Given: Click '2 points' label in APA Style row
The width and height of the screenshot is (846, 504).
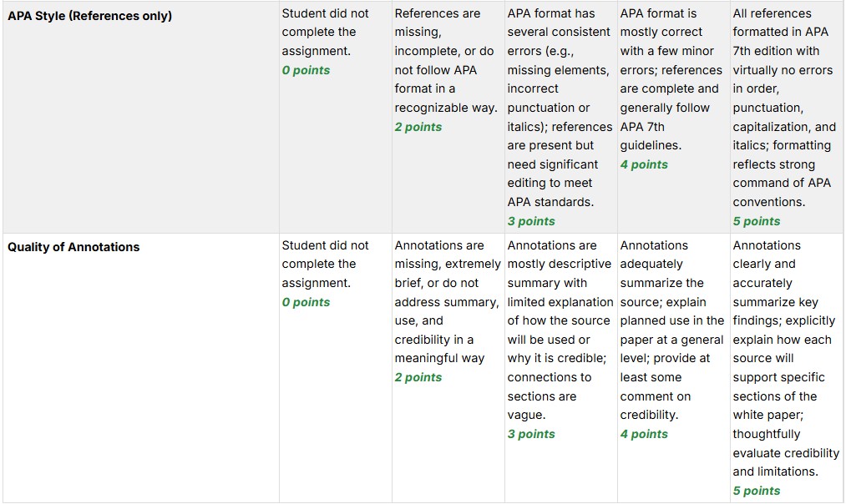Looking at the screenshot, I should click(418, 127).
